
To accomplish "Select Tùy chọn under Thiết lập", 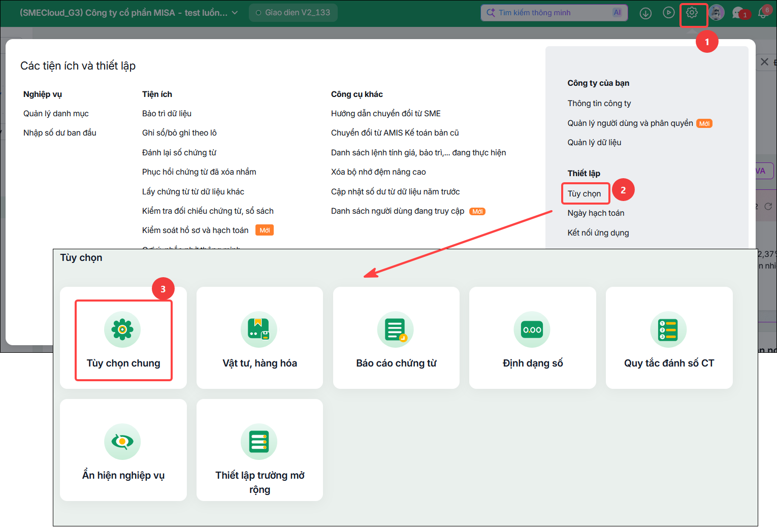I will [x=584, y=193].
